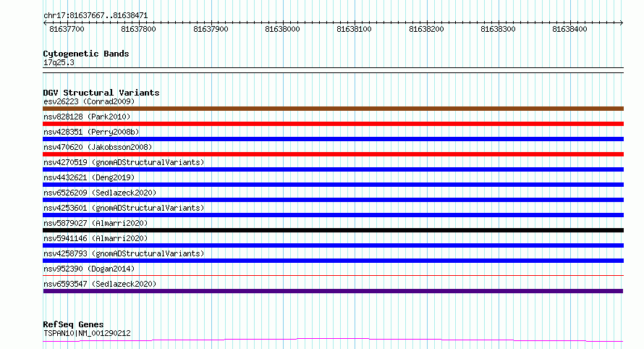Open variant nsv428351 (Perry2008b) label
The image size is (644, 349).
tap(91, 132)
